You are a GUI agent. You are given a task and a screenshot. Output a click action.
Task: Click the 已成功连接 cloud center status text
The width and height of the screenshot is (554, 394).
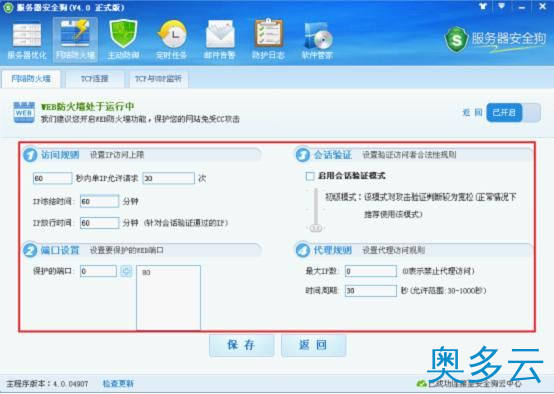coord(475,383)
